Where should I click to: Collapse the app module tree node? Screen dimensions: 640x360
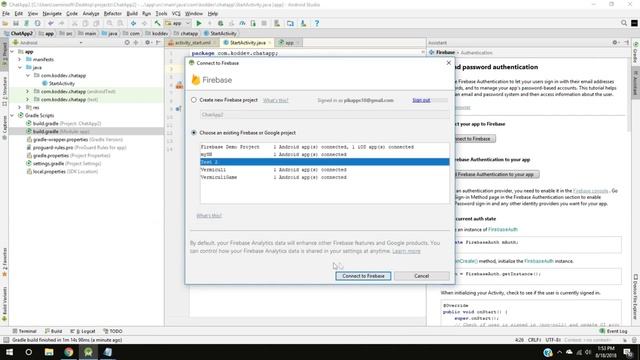pos(12,52)
